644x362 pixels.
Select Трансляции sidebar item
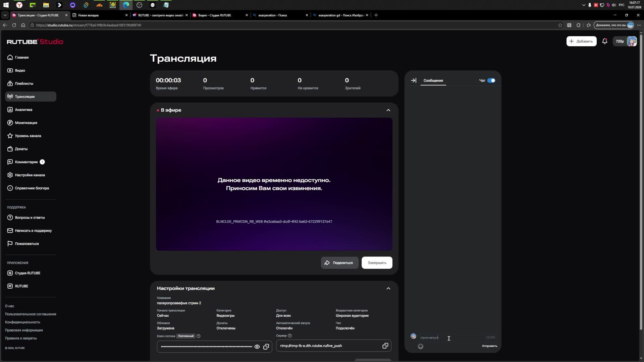[31, 97]
